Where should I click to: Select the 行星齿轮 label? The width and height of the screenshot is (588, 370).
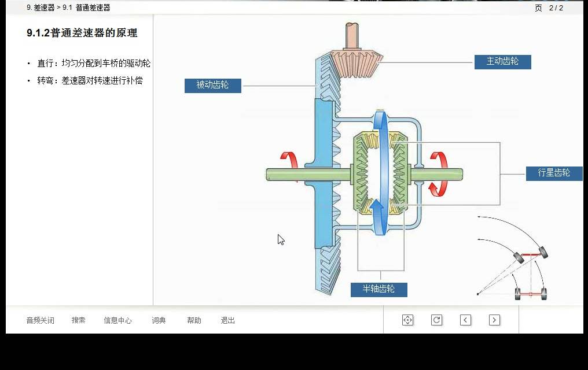554,173
